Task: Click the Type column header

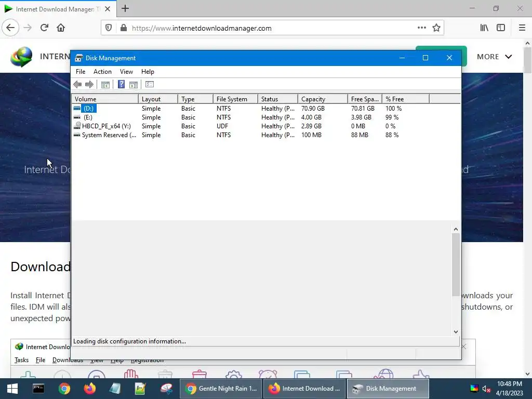Action: click(195, 99)
